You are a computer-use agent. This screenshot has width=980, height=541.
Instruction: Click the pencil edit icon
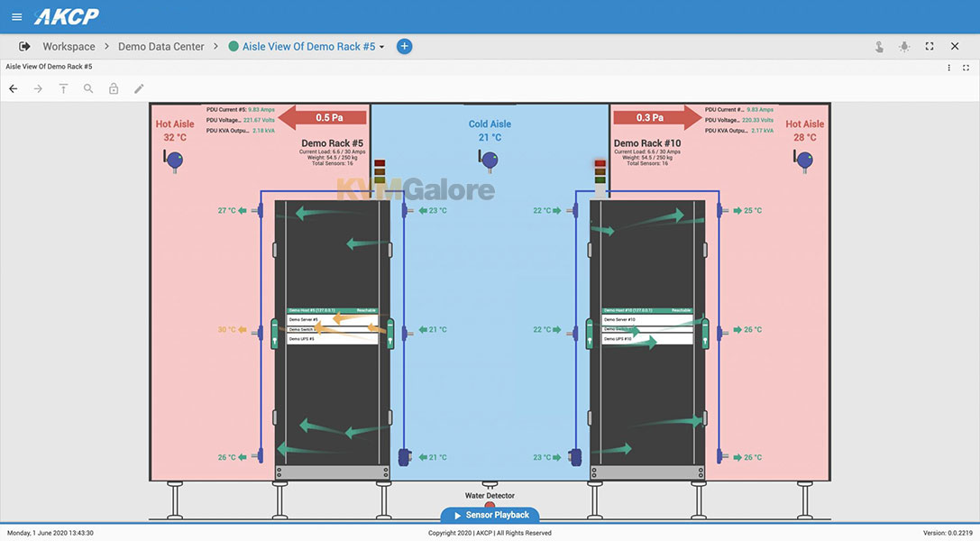point(139,88)
